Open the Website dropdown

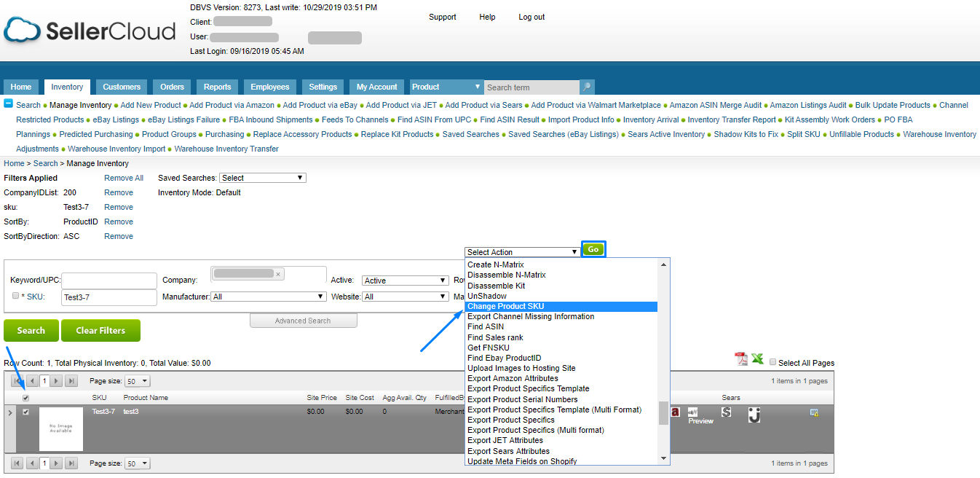[406, 297]
